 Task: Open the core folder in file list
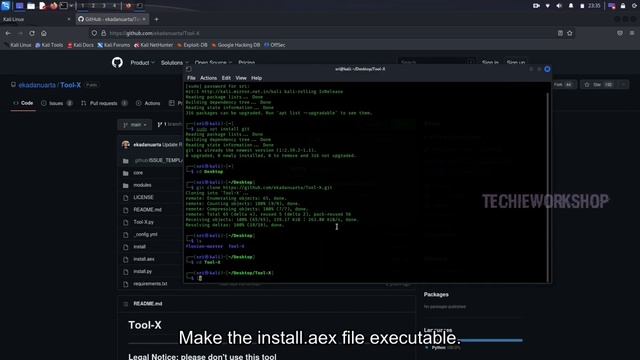coord(138,173)
